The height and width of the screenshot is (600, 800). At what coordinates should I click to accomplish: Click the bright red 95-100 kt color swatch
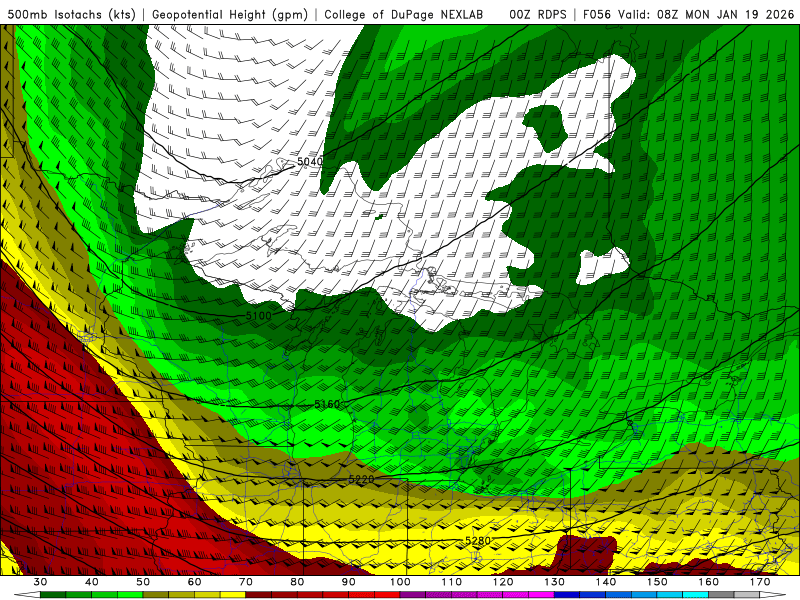(387, 595)
